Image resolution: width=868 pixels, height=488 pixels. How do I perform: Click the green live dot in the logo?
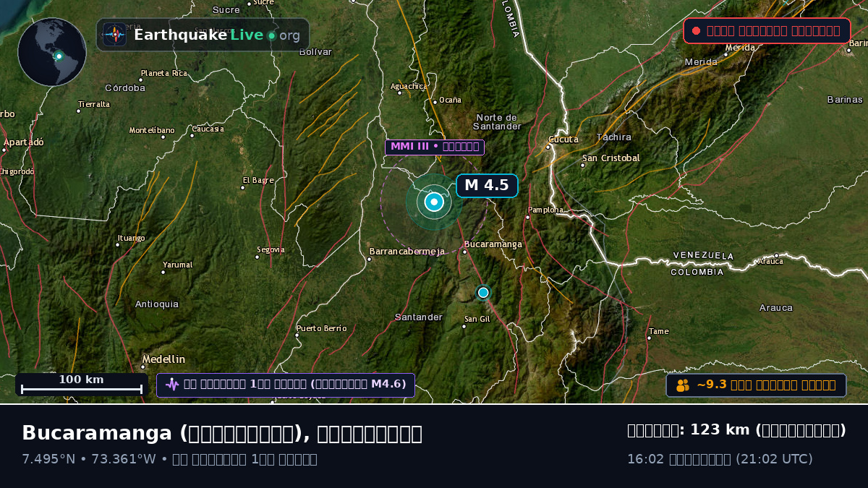click(271, 35)
